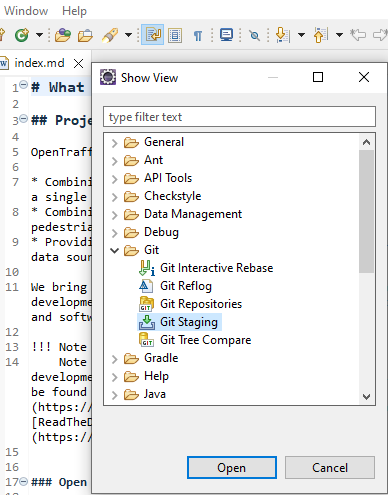Image resolution: width=388 pixels, height=495 pixels.
Task: Toggle Word Wrap toolbar button
Action: [153, 34]
